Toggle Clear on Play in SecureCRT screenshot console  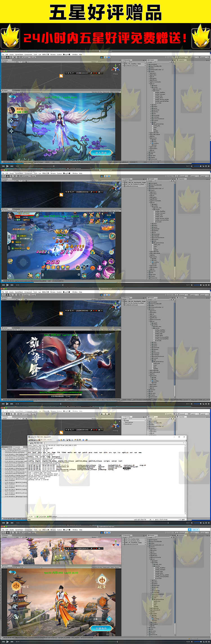click(17, 449)
